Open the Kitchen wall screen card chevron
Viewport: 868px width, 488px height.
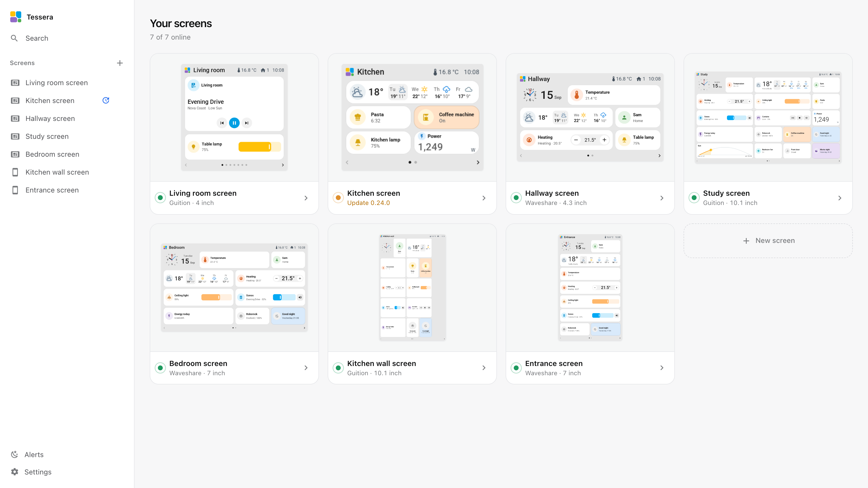(484, 368)
